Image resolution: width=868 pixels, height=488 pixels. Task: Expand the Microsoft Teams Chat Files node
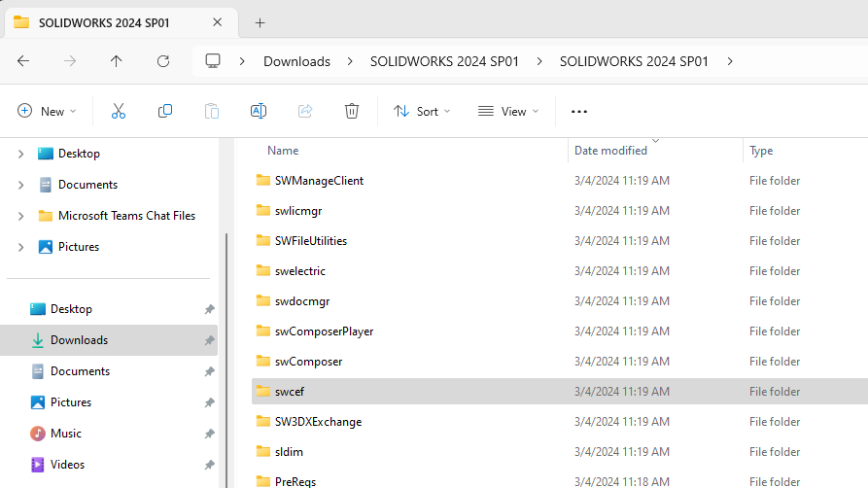(21, 216)
